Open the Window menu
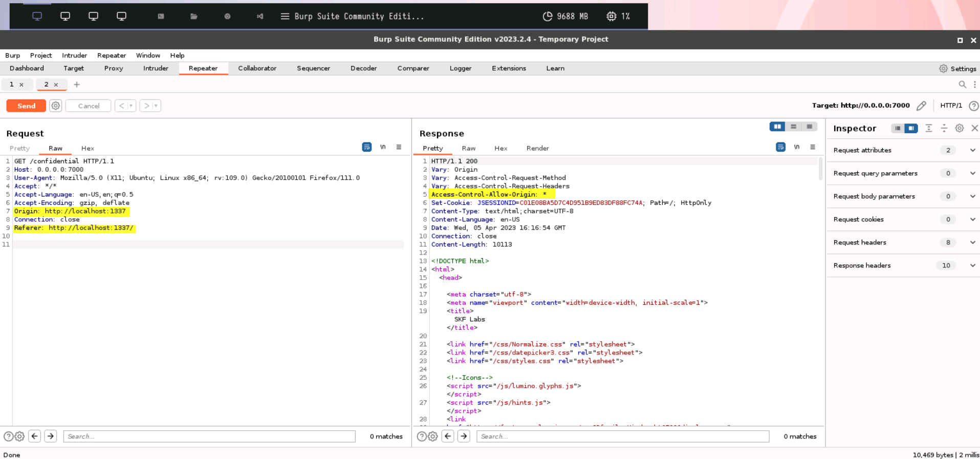Screen dimensions: 980x459 coord(148,55)
